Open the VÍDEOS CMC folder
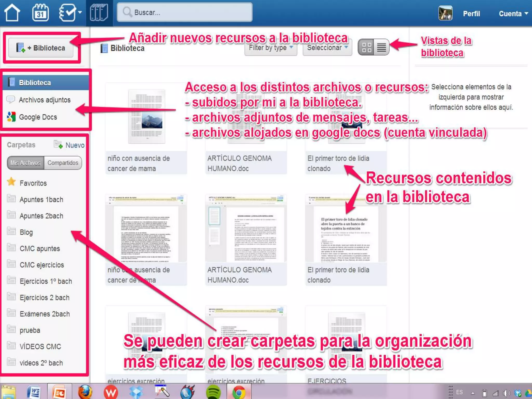Image resolution: width=532 pixels, height=399 pixels. click(x=40, y=347)
